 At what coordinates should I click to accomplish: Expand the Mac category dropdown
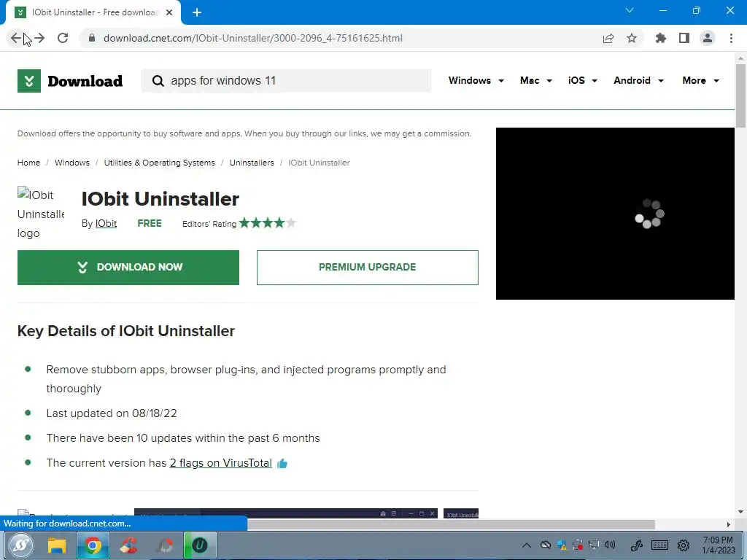click(x=536, y=80)
